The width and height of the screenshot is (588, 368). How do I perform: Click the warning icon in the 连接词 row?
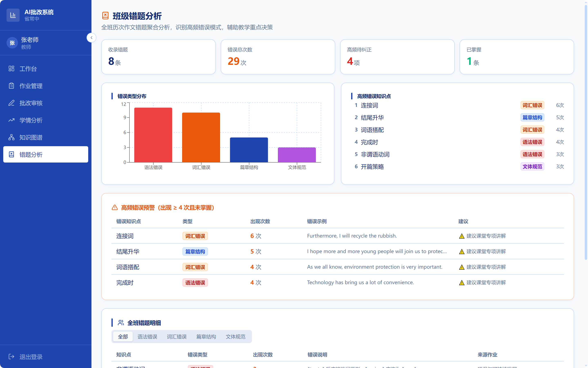(462, 236)
